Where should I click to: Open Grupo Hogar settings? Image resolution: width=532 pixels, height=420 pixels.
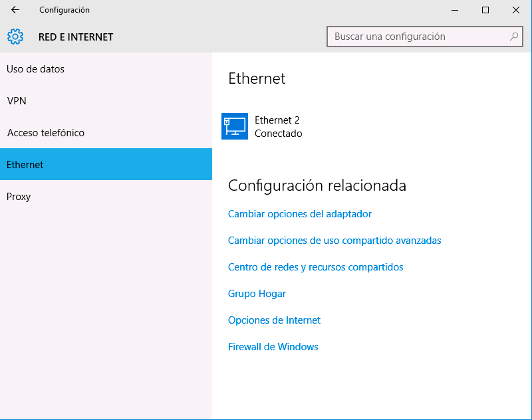pos(257,293)
